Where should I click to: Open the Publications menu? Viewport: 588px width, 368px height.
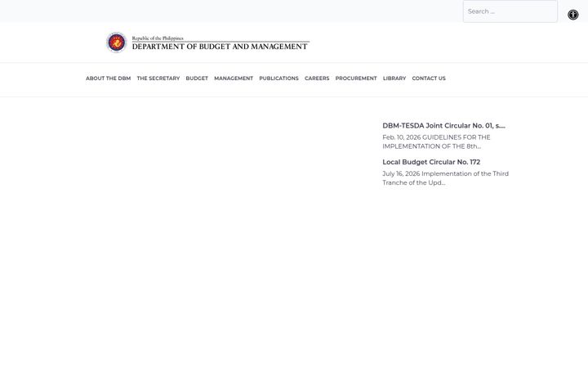click(x=279, y=79)
